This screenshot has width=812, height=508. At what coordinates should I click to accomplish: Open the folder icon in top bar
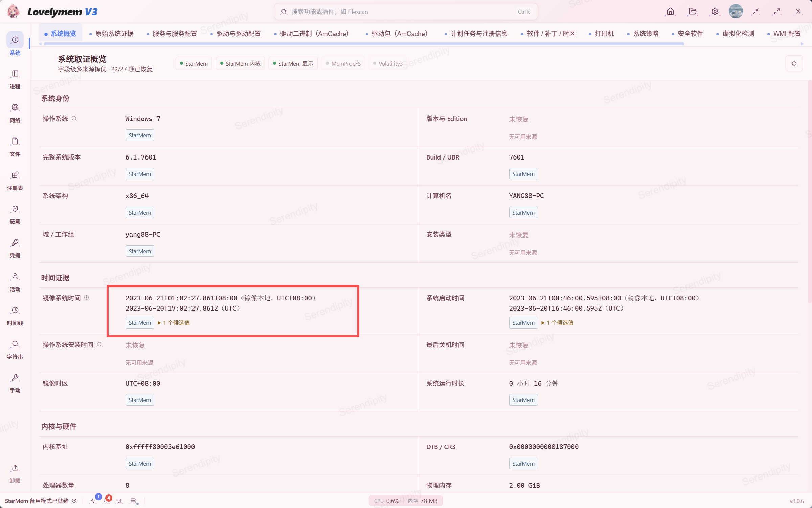tap(692, 12)
